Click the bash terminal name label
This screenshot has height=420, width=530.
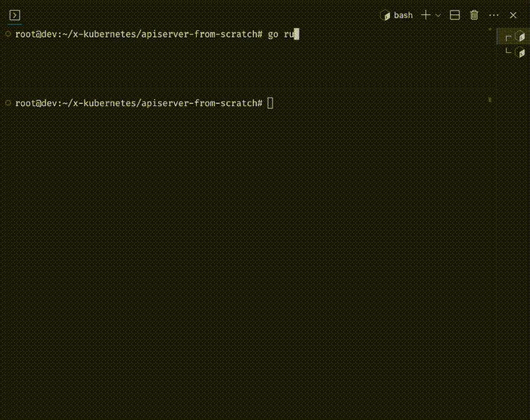(x=403, y=15)
